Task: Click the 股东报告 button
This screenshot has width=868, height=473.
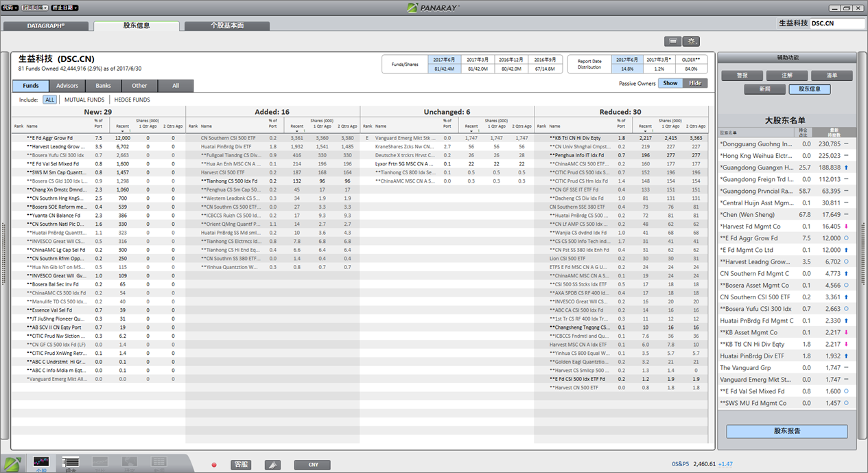Action: point(786,431)
